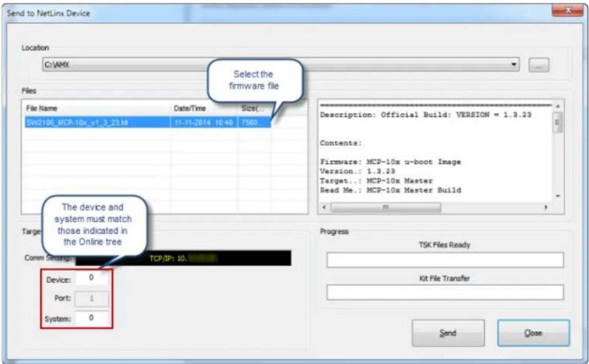Open the Location path dropdown
The image size is (589, 364).
point(281,65)
